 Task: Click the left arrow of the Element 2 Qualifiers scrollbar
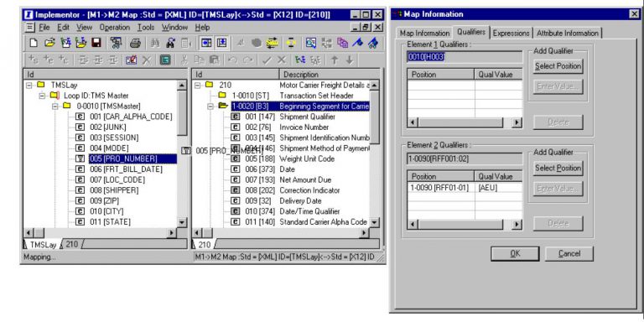point(413,225)
